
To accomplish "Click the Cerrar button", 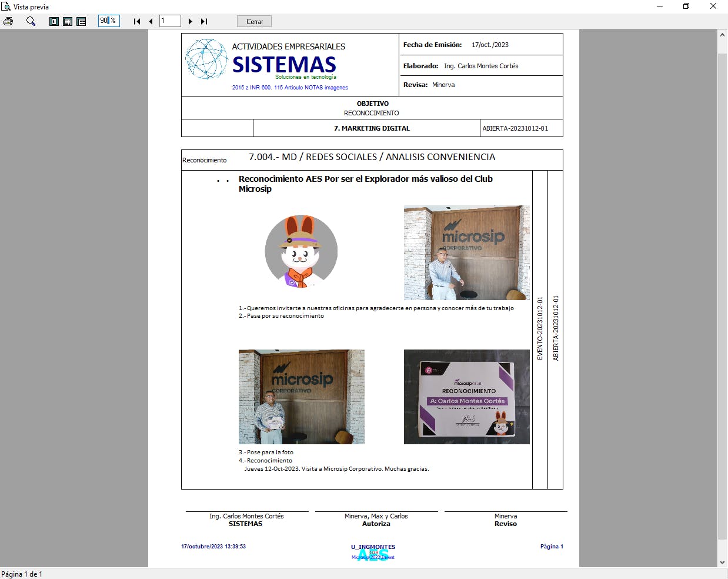I will 255,21.
